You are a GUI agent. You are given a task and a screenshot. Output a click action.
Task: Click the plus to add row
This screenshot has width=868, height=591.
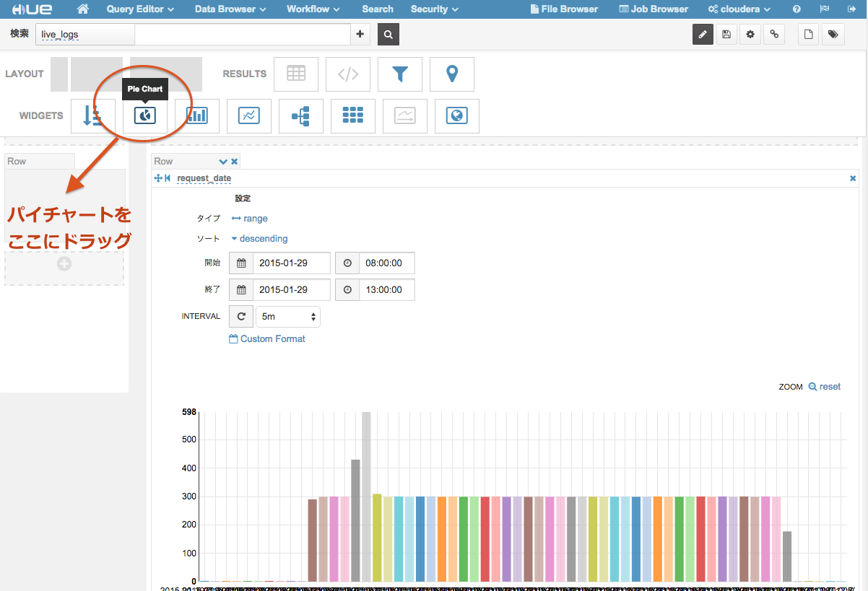point(64,264)
